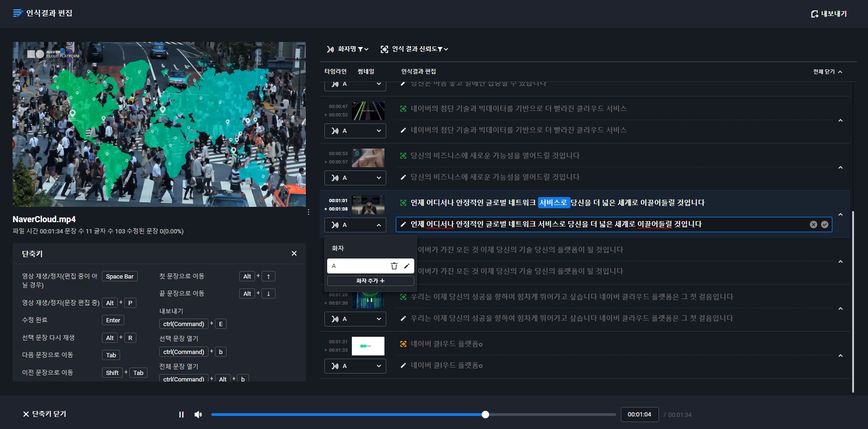Click recognized text 당신의 비즈니스에 새로운 가능성을 열어드릴 것입니다
This screenshot has width=868, height=429.
495,156
